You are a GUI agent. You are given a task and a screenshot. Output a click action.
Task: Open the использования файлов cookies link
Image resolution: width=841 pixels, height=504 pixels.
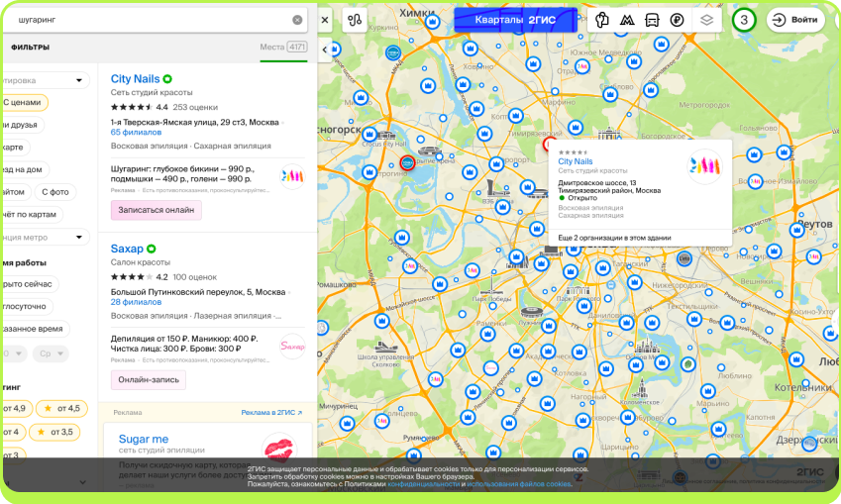click(x=518, y=484)
